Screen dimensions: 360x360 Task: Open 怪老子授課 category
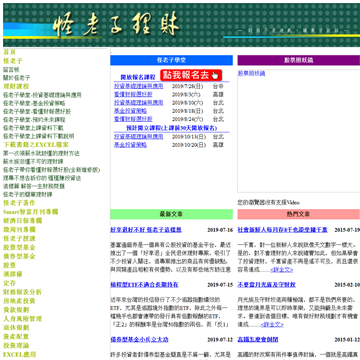click(x=19, y=239)
